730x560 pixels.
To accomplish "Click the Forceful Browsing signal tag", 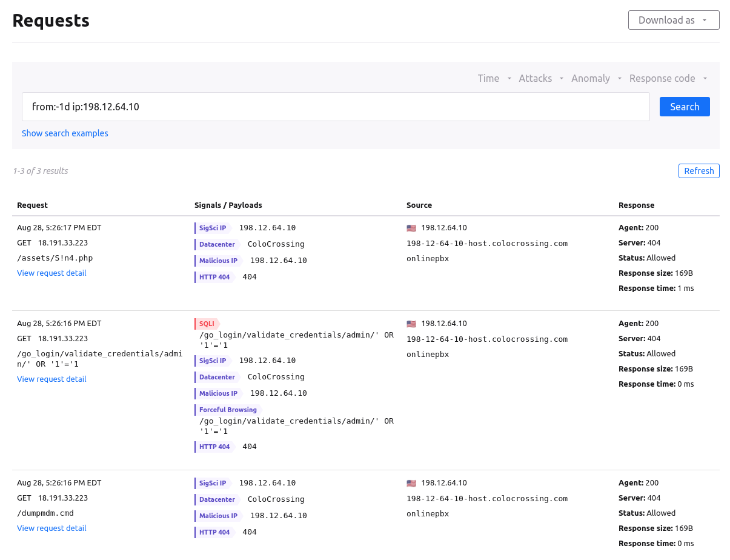I will tap(228, 410).
